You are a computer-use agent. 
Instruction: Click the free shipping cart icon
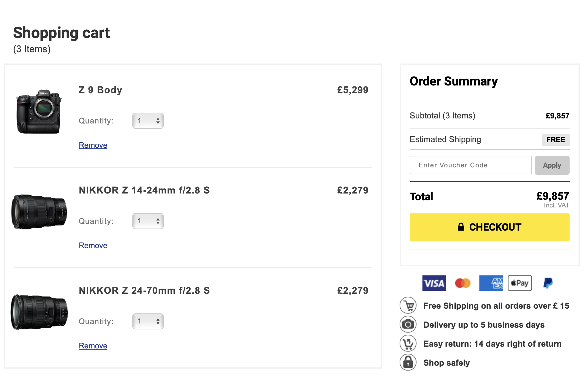(408, 305)
